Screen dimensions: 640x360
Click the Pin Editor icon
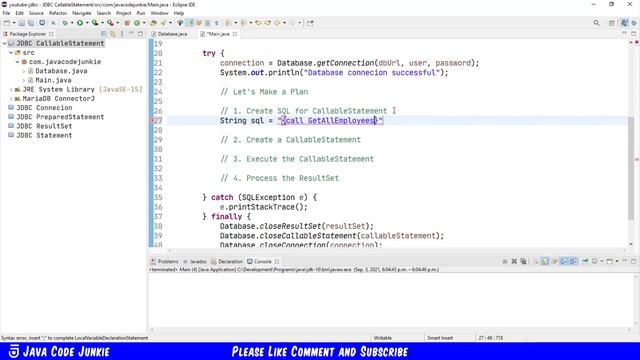tap(310, 23)
